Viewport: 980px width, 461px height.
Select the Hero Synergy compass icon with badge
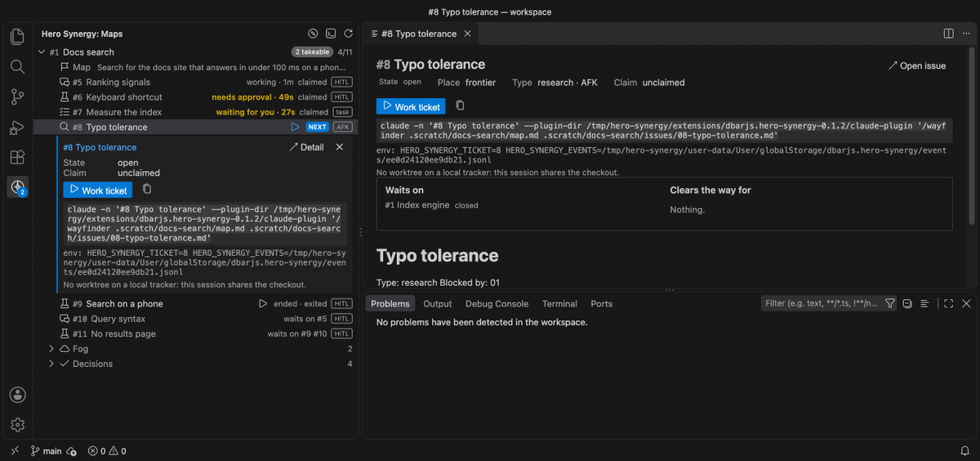coord(17,187)
